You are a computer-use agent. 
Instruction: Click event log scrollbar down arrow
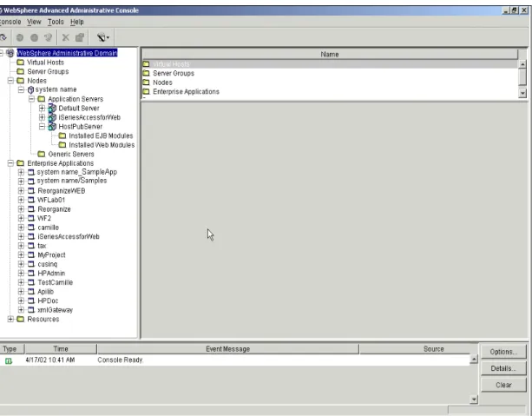click(474, 399)
